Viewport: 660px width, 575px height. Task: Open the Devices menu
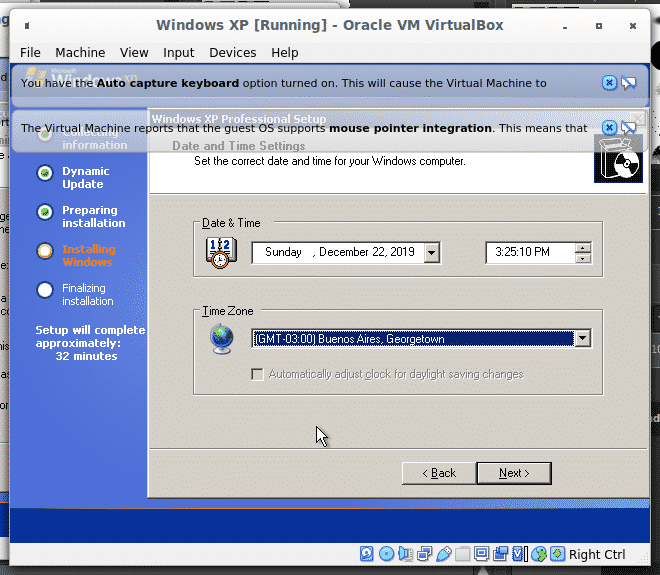[x=233, y=53]
